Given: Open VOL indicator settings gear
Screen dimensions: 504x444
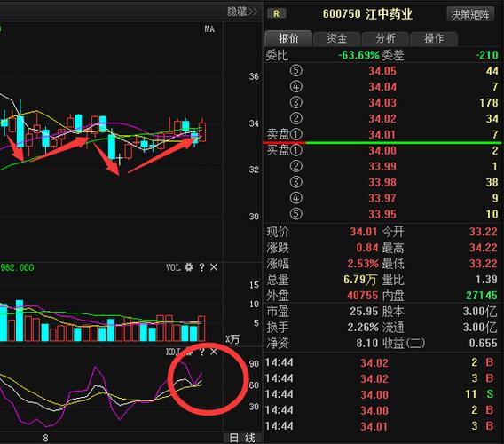Looking at the screenshot, I should click(189, 267).
